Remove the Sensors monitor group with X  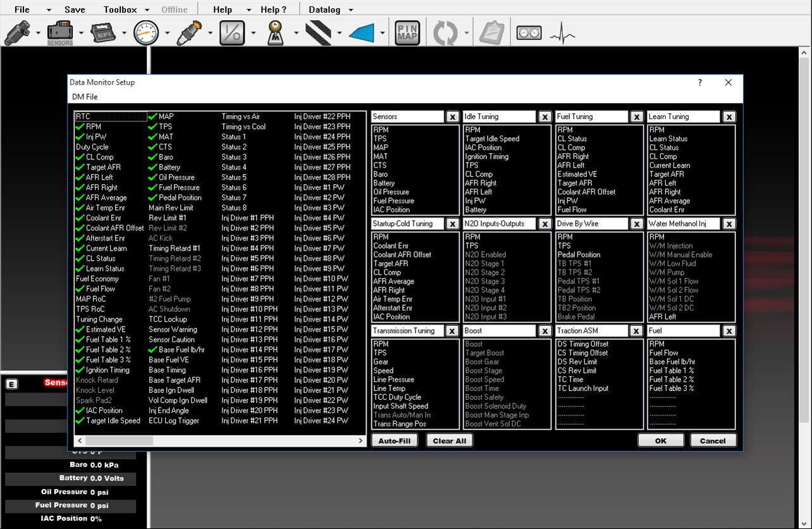(x=452, y=117)
